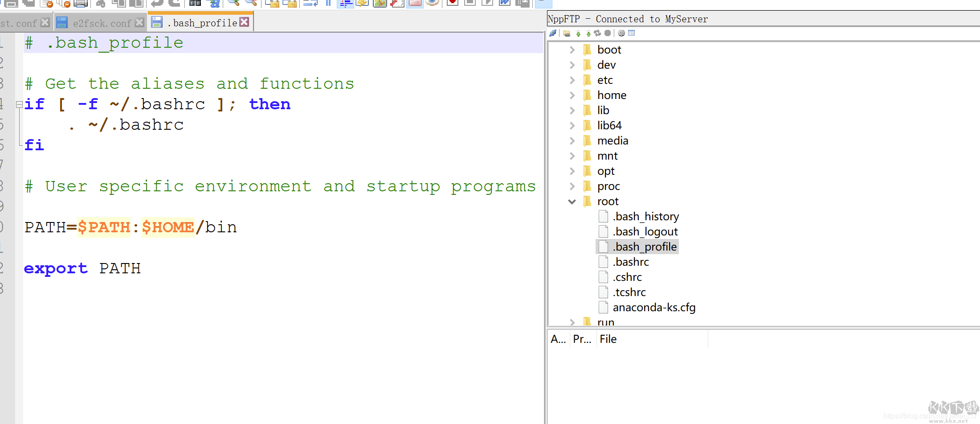Switch to the e2fsck.conf tab
This screenshot has width=980, height=424.
(x=102, y=23)
